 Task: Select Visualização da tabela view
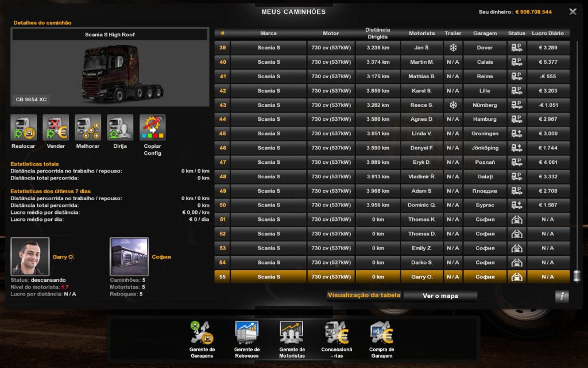pyautogui.click(x=364, y=296)
